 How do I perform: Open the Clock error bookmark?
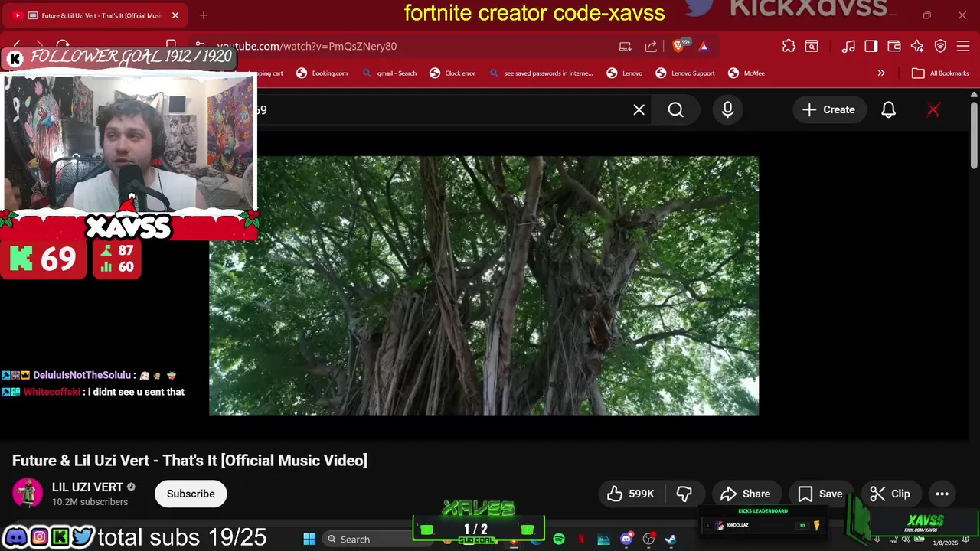point(452,73)
